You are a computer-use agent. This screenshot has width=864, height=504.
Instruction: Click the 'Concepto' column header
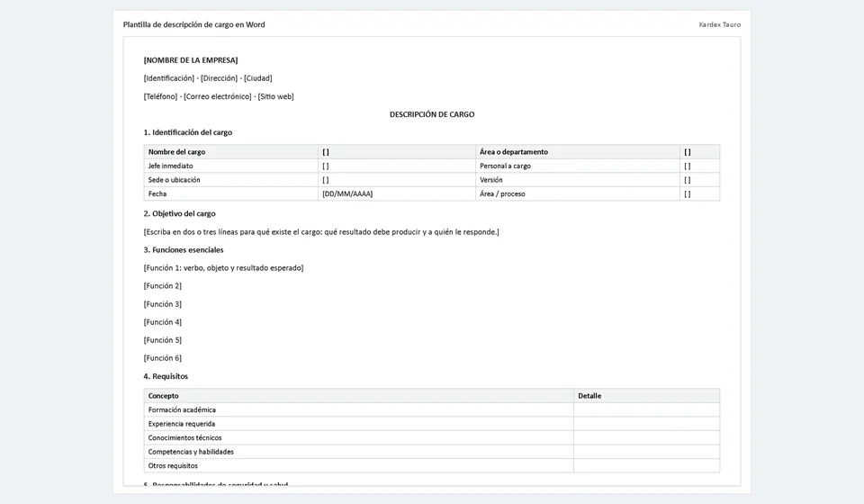pyautogui.click(x=359, y=396)
